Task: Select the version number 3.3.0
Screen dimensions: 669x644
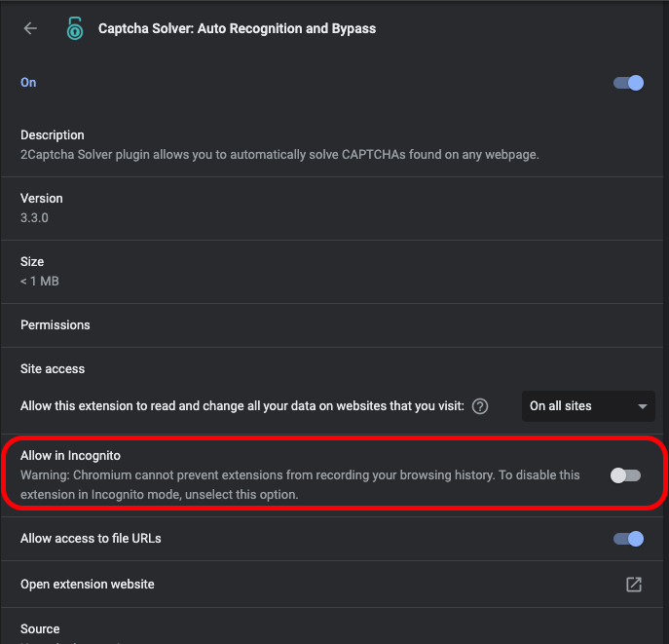Action: pos(34,218)
